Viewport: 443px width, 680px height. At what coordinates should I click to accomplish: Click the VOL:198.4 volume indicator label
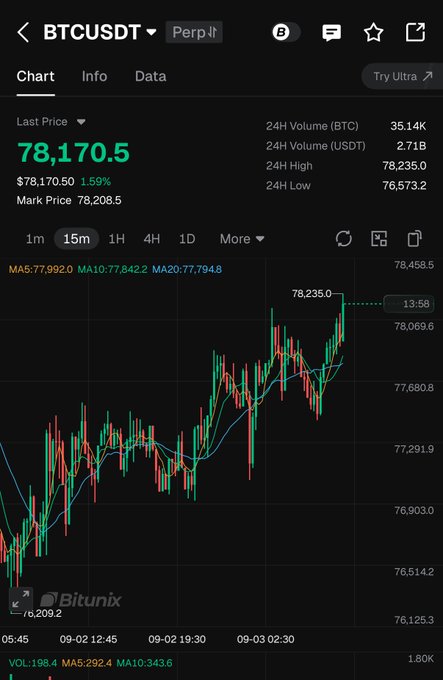pos(33,664)
